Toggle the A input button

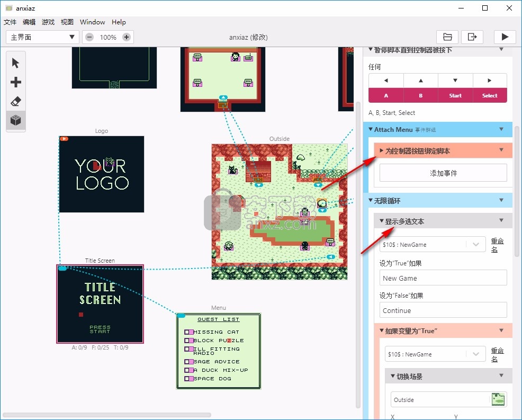click(x=386, y=95)
